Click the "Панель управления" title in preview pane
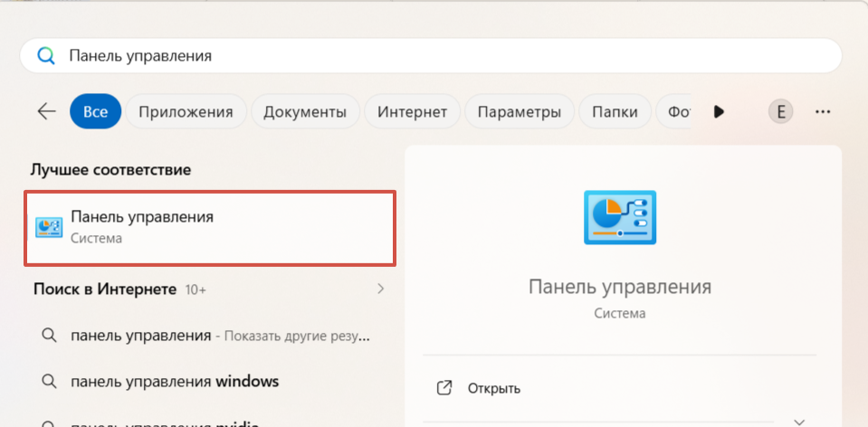The image size is (868, 427). pos(620,287)
